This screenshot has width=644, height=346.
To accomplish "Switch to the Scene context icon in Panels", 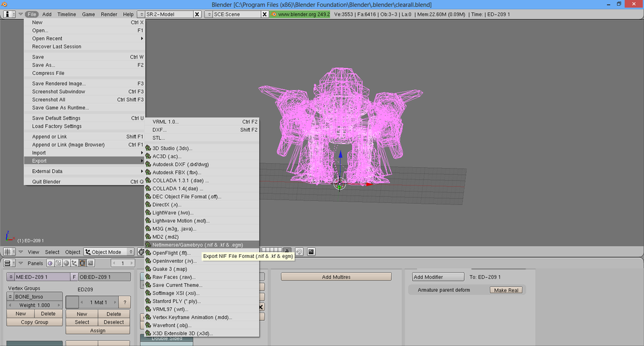I will [91, 263].
